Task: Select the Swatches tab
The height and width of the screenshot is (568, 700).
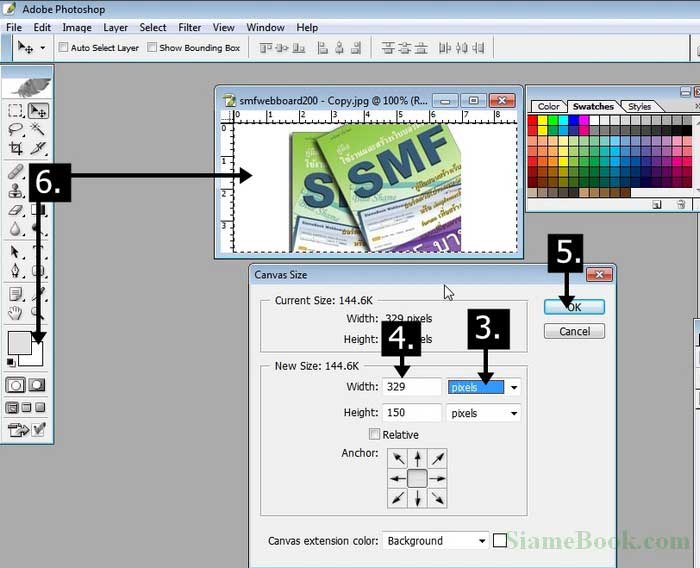Action: [x=593, y=106]
